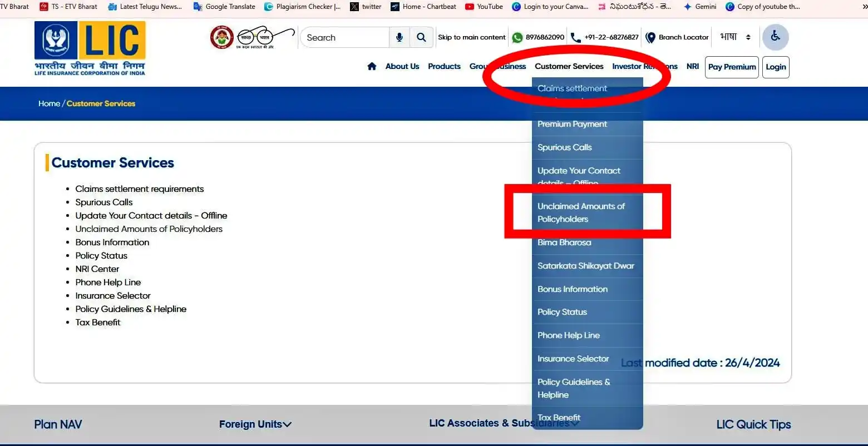Select Policy Guidelines & Helpline in dropdown
The width and height of the screenshot is (868, 446).
point(587,388)
